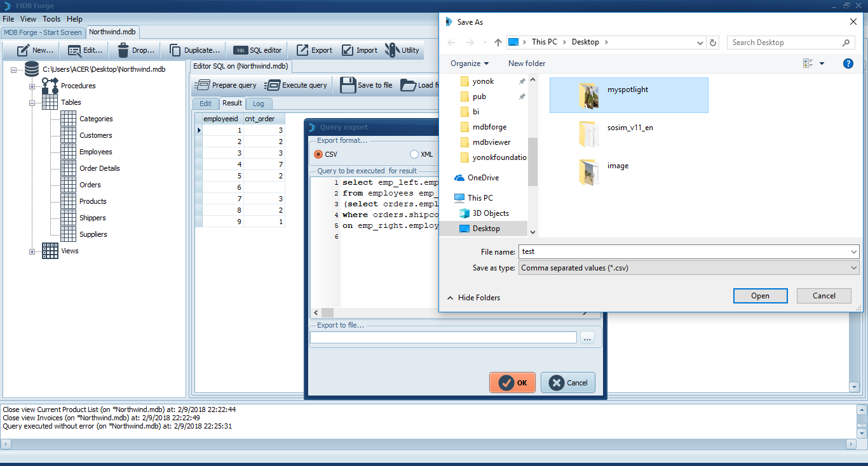The width and height of the screenshot is (868, 466).
Task: Click the Export toolbar icon
Action: tap(302, 50)
